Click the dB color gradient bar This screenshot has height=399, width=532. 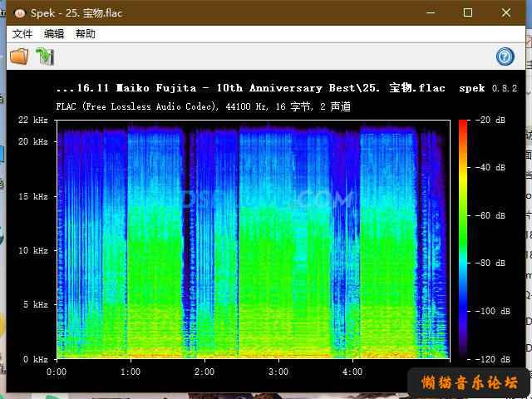[x=463, y=239]
